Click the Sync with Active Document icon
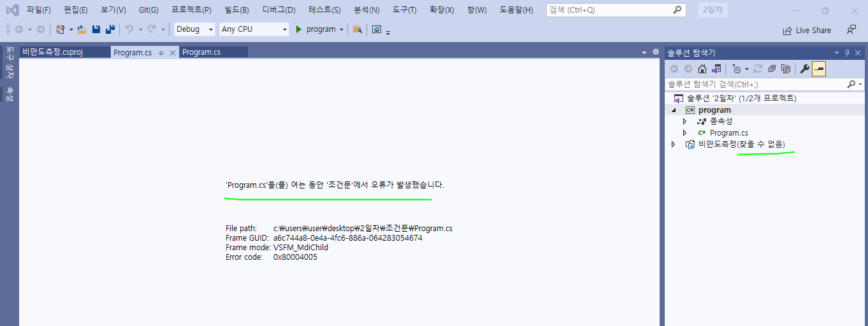The height and width of the screenshot is (326, 868). click(758, 69)
